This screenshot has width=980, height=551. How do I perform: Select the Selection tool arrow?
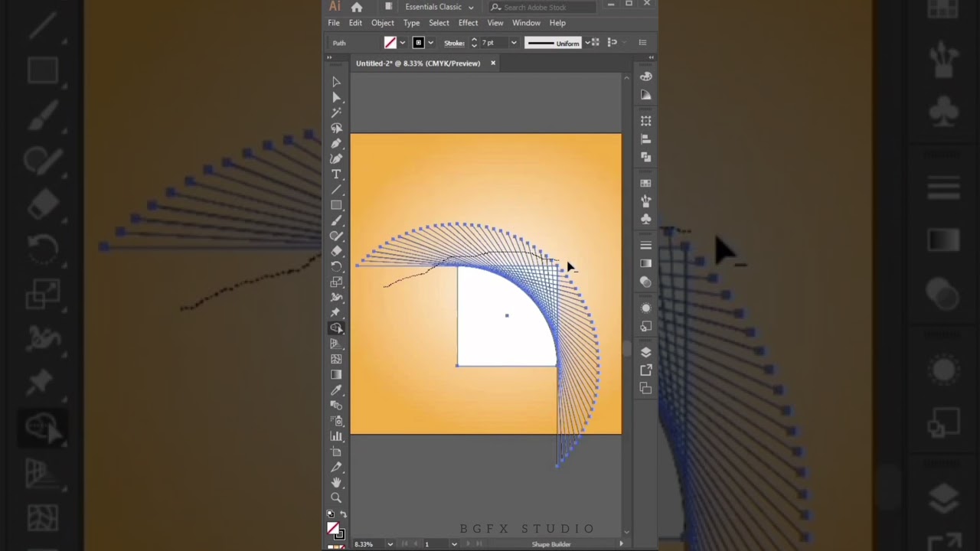point(336,81)
